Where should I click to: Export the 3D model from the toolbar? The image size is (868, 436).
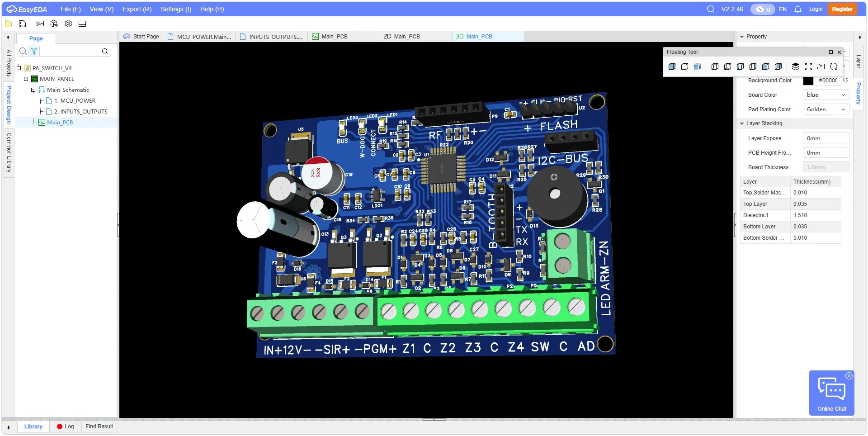[x=54, y=24]
